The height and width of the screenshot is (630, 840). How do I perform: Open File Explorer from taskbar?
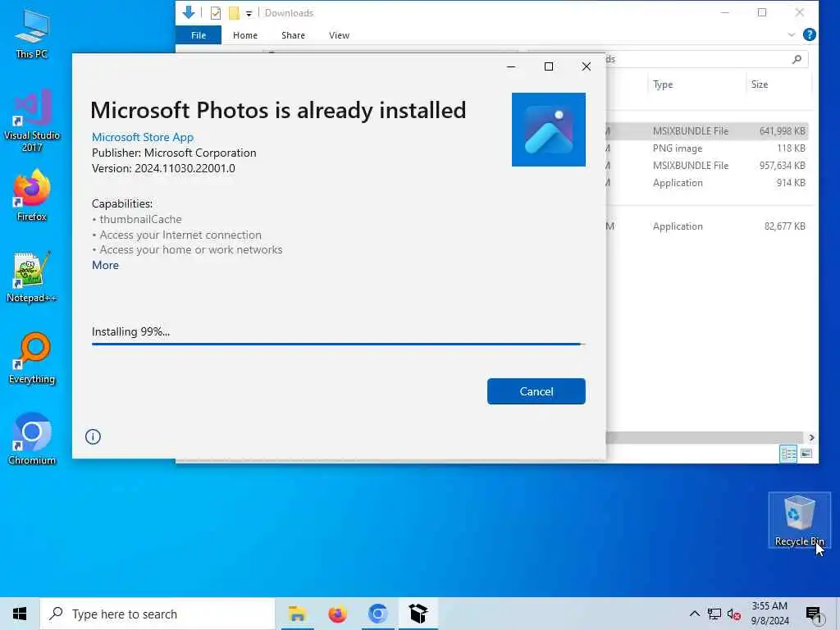pyautogui.click(x=297, y=614)
